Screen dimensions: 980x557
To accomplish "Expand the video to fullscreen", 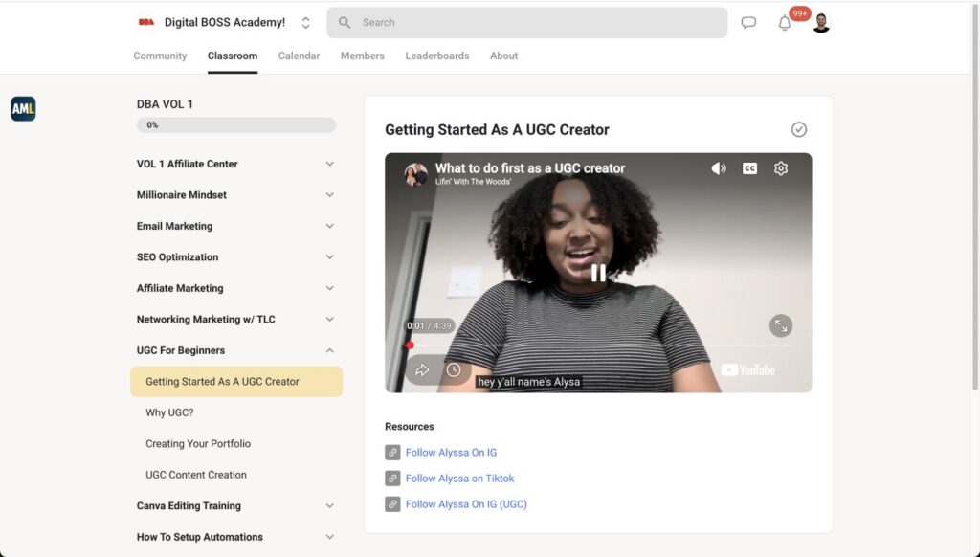I will 781,325.
